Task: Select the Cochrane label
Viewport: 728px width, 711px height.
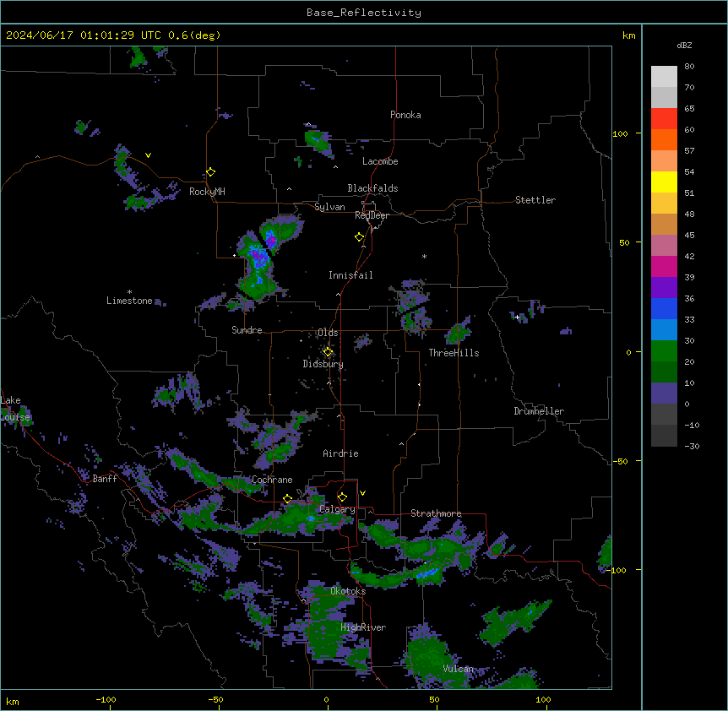Action: tap(272, 480)
